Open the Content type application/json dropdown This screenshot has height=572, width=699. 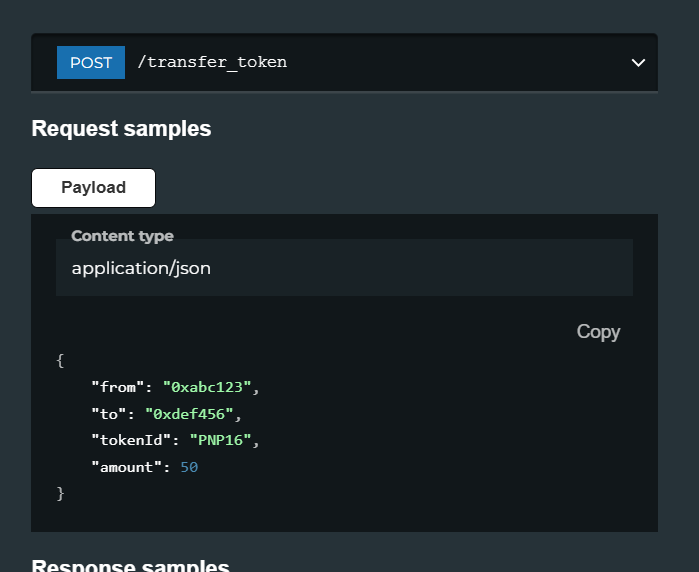[345, 267]
